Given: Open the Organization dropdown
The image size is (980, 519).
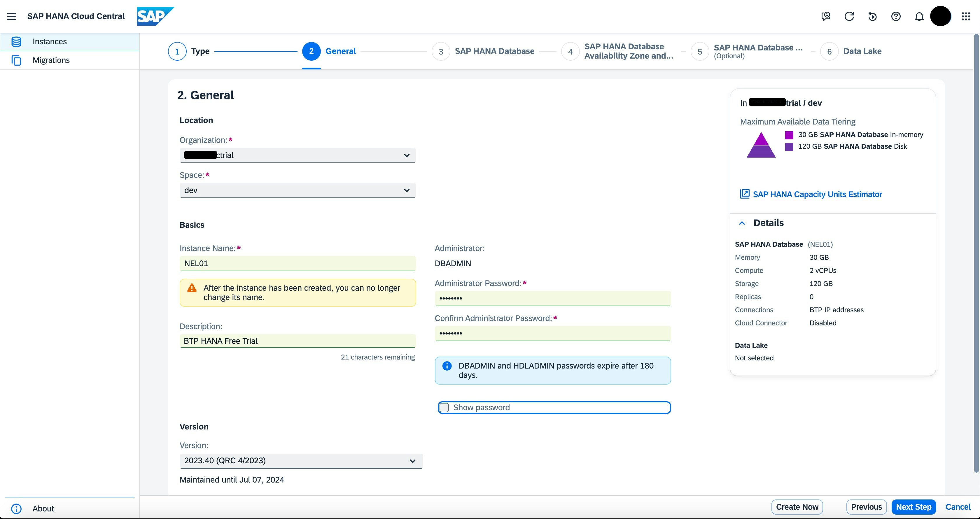Looking at the screenshot, I should [297, 155].
